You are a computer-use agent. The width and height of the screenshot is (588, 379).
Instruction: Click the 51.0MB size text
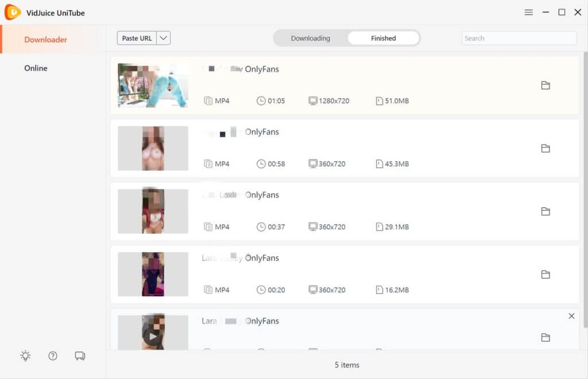pyautogui.click(x=397, y=101)
